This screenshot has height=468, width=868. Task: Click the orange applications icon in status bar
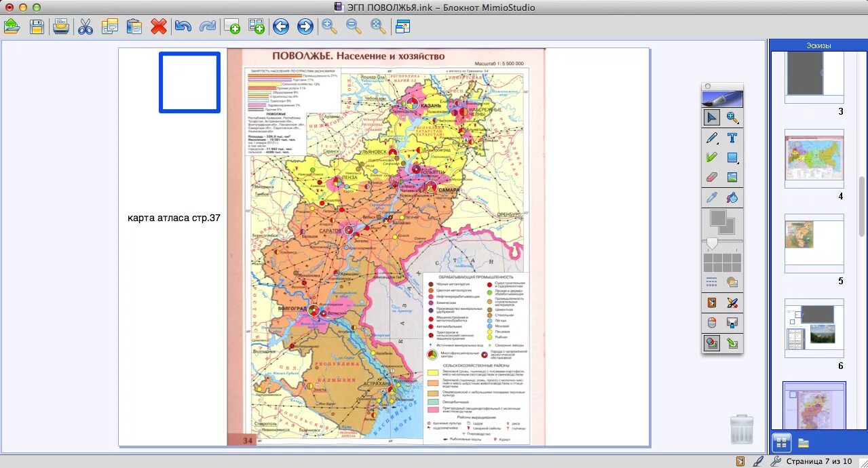tap(740, 461)
